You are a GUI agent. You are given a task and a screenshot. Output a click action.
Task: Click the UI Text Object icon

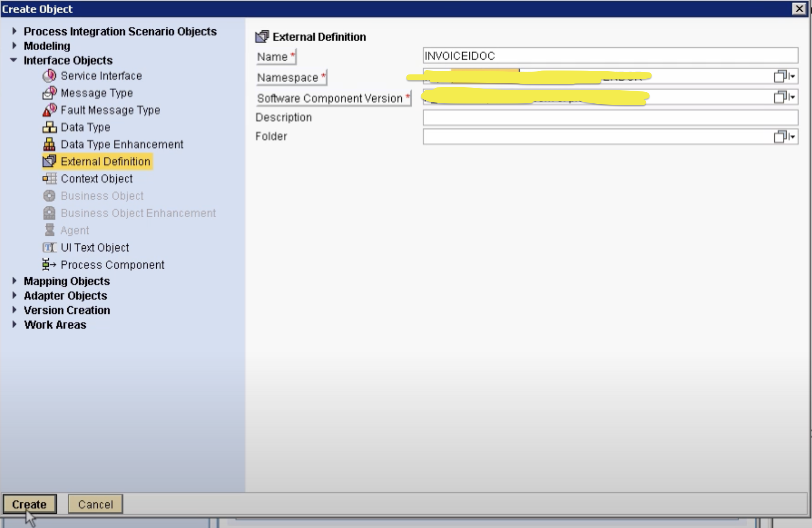49,247
